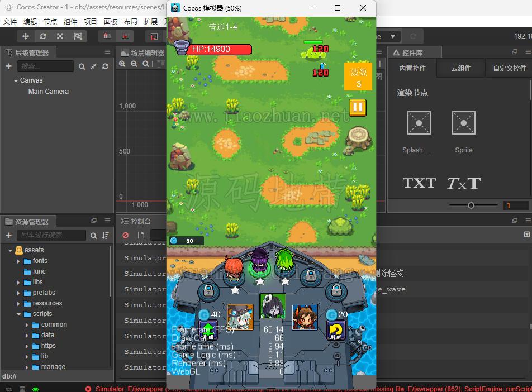Clear the console log

pos(126,235)
